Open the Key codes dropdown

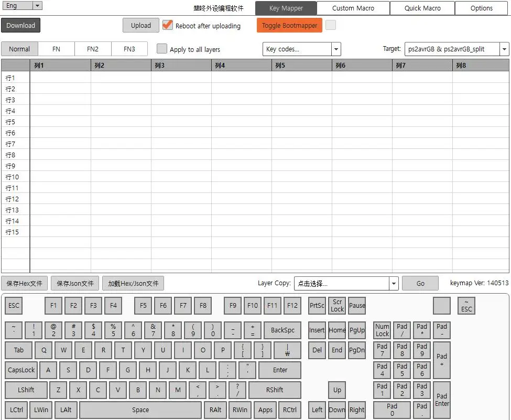pyautogui.click(x=301, y=49)
